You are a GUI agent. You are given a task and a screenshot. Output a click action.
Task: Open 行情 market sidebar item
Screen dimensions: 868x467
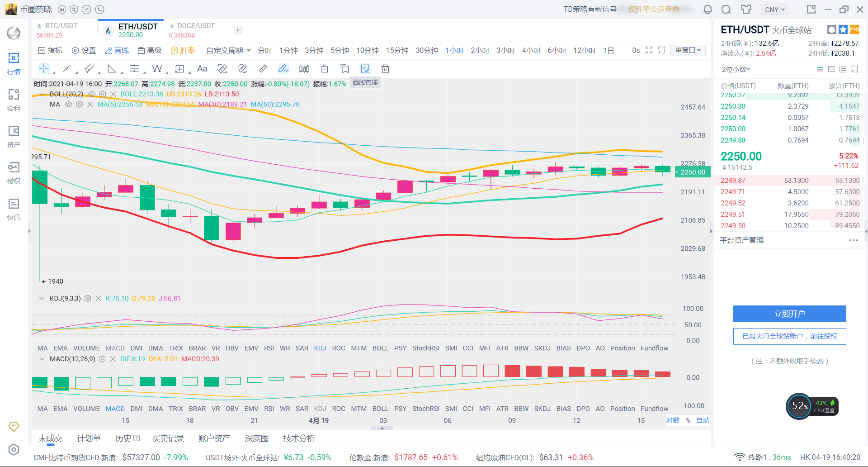point(14,64)
